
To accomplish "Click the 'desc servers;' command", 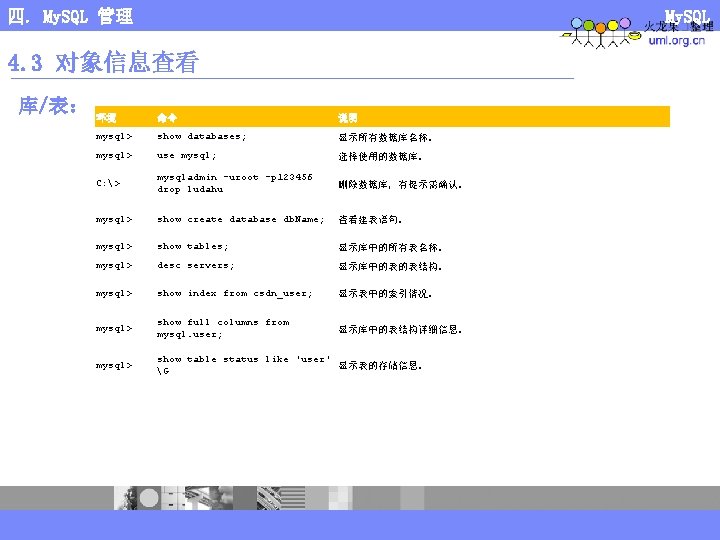I will (x=196, y=265).
